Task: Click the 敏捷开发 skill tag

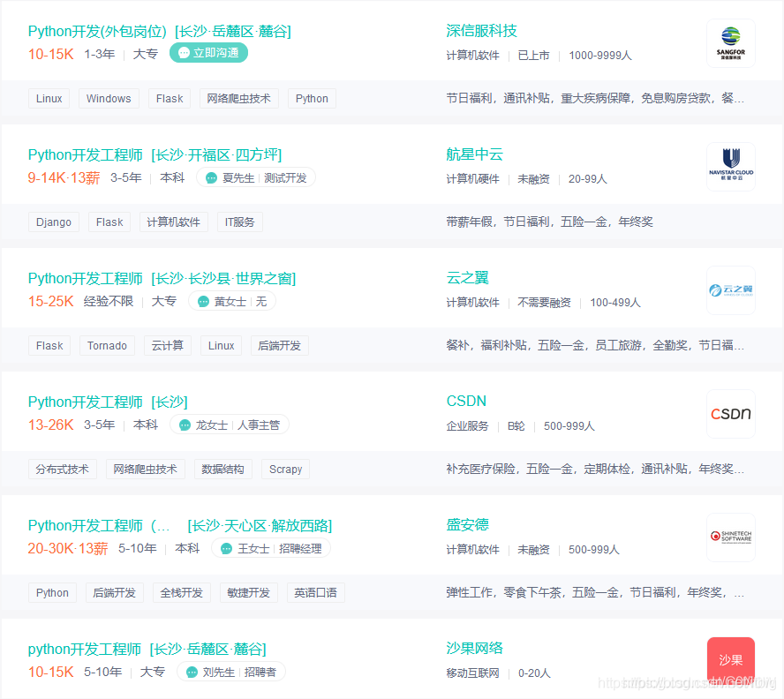Action: tap(248, 593)
